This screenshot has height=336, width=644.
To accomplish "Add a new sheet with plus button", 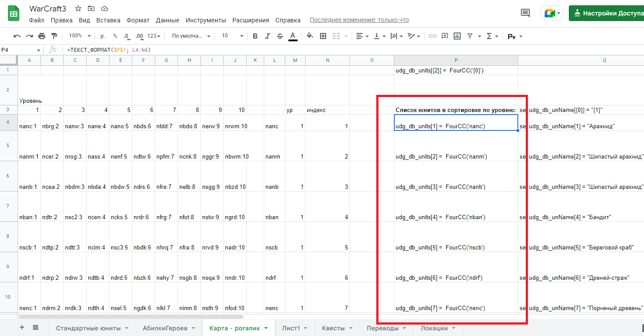I will coord(22,328).
